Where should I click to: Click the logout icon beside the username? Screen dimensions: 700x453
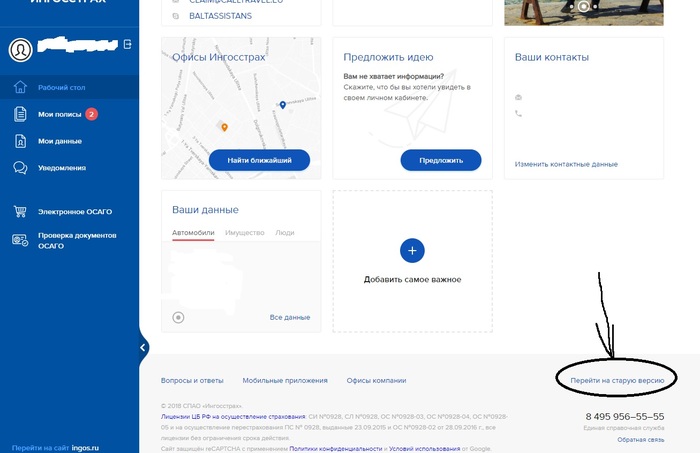tap(128, 44)
